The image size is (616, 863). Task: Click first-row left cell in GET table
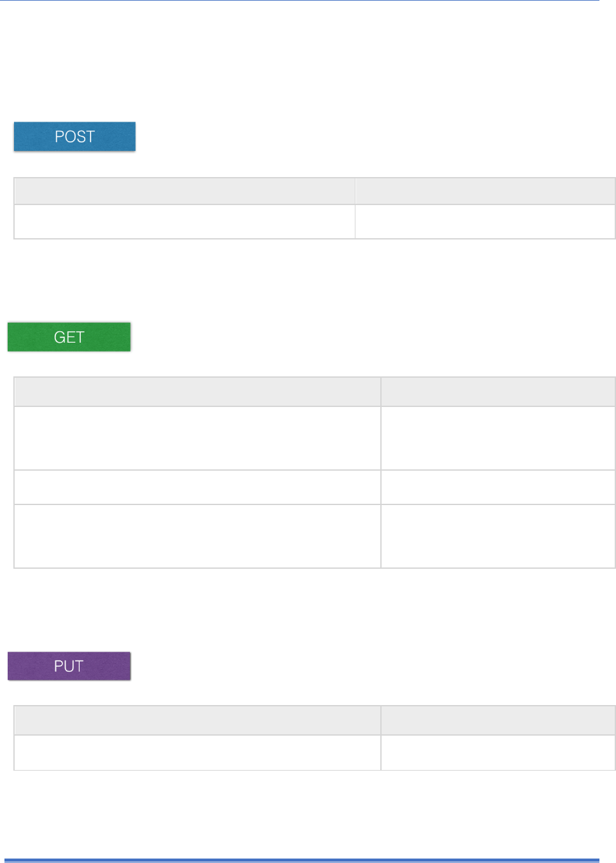click(197, 438)
